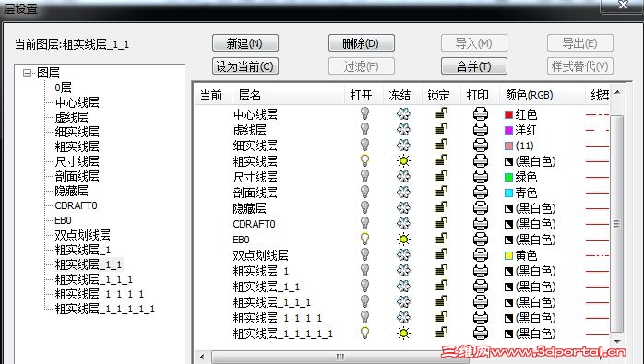Image resolution: width=644 pixels, height=364 pixels.
Task: Click the 导出(E) button
Action: 580,43
